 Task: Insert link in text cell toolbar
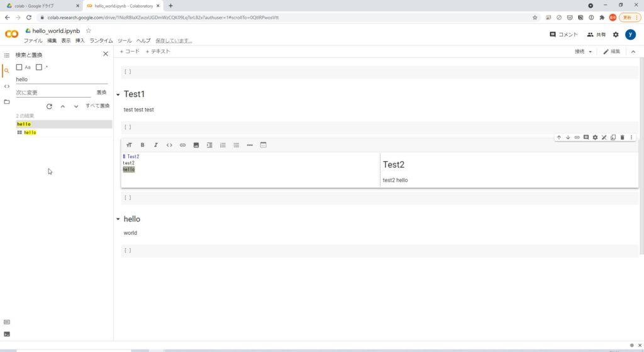click(183, 145)
